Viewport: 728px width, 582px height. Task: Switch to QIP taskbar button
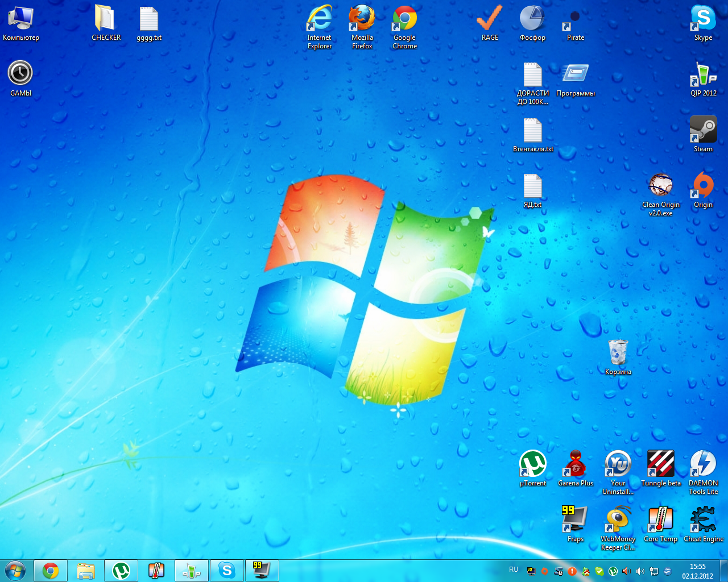pos(192,571)
